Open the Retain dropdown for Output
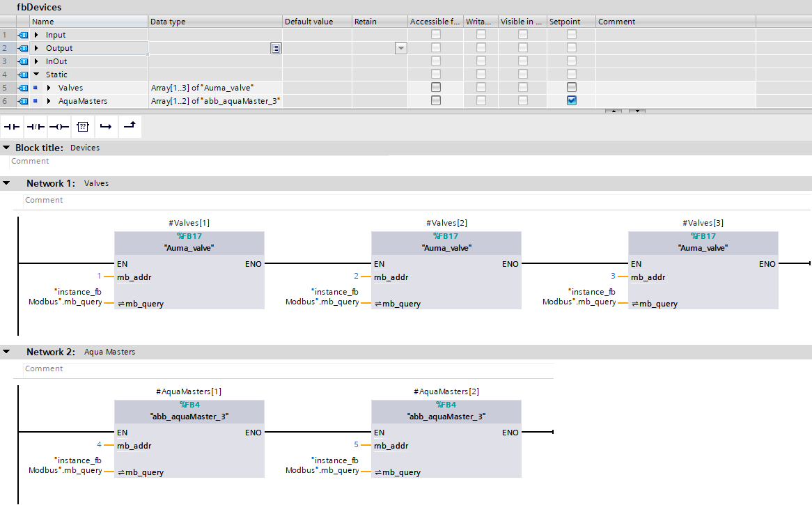The image size is (812, 505). pyautogui.click(x=401, y=48)
